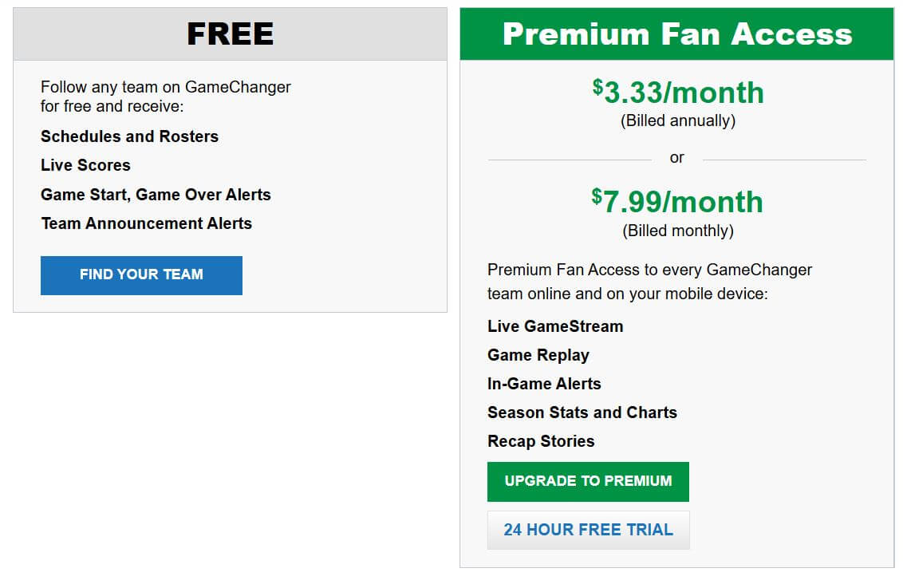Select the Live GameStream feature
Image resolution: width=903 pixels, height=588 pixels.
click(555, 326)
